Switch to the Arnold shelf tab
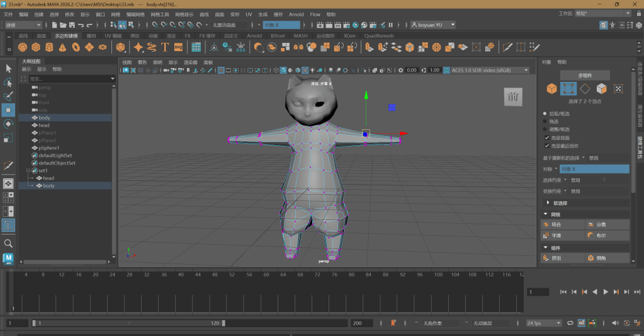 click(254, 36)
